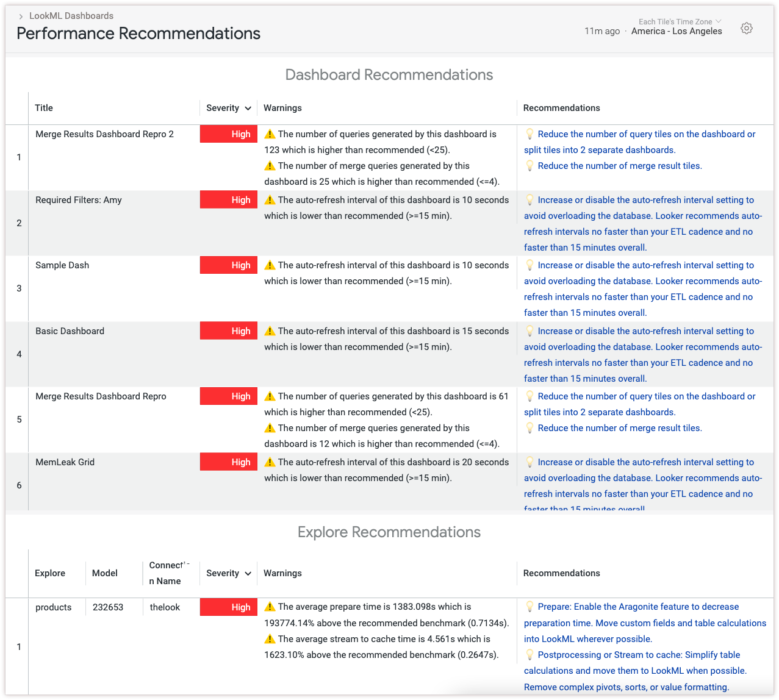
Task: Click the warning icon in MemLeak Grid row
Action: (270, 462)
